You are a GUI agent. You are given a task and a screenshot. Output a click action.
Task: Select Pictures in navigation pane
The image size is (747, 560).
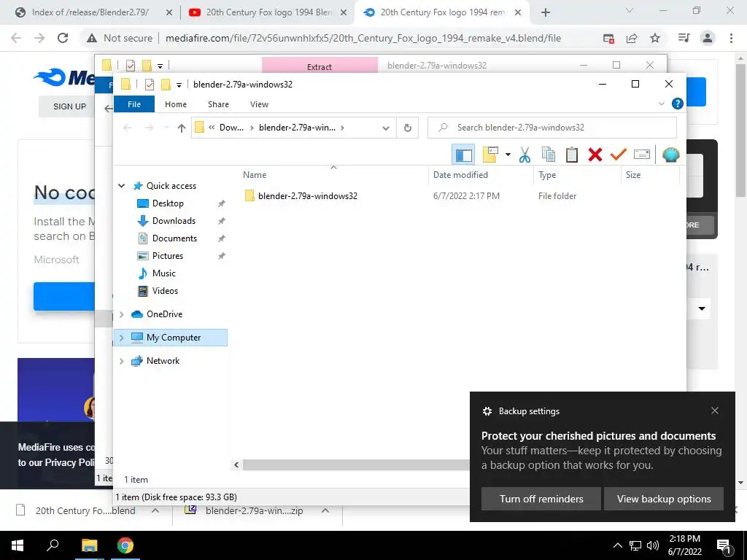168,256
